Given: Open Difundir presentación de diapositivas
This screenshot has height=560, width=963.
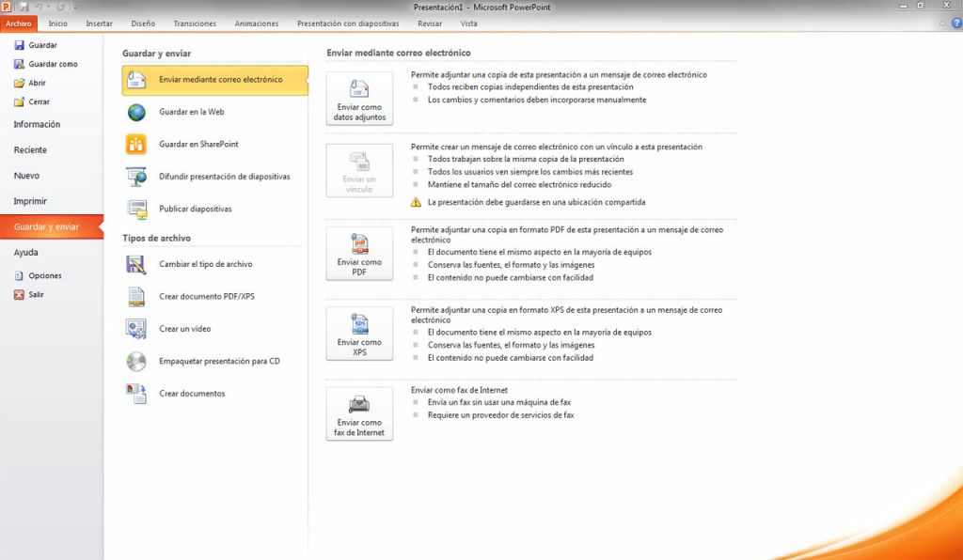Looking at the screenshot, I should tap(207, 177).
